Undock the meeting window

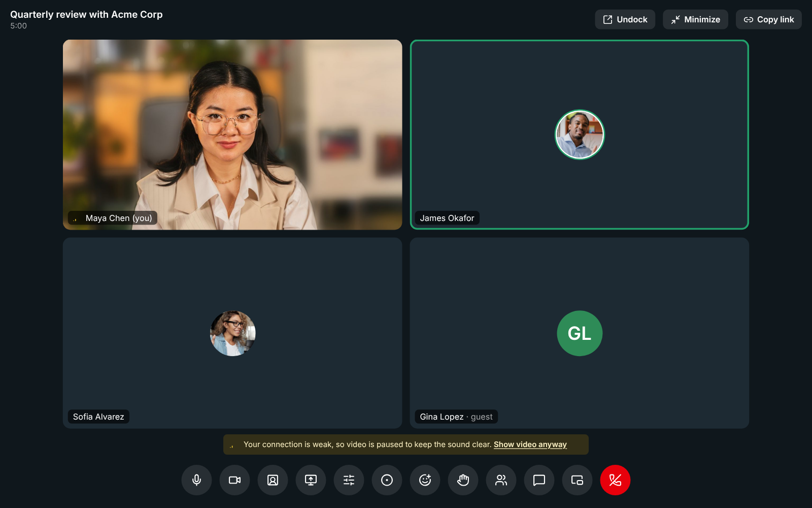(x=625, y=19)
